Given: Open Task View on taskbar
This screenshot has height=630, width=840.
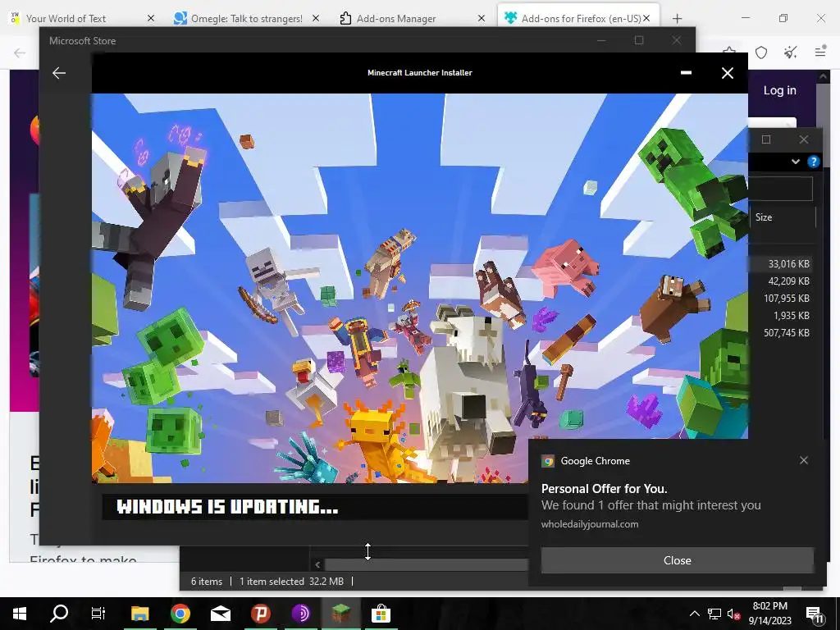Looking at the screenshot, I should pos(98,614).
